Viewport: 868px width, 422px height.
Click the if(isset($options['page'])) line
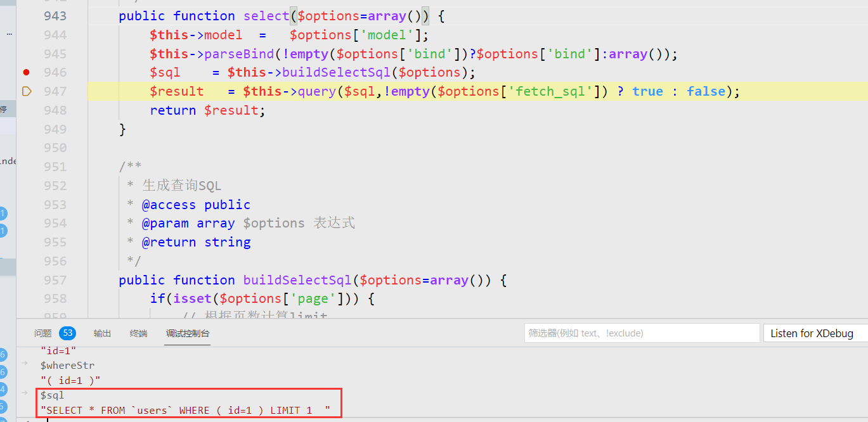pos(263,298)
